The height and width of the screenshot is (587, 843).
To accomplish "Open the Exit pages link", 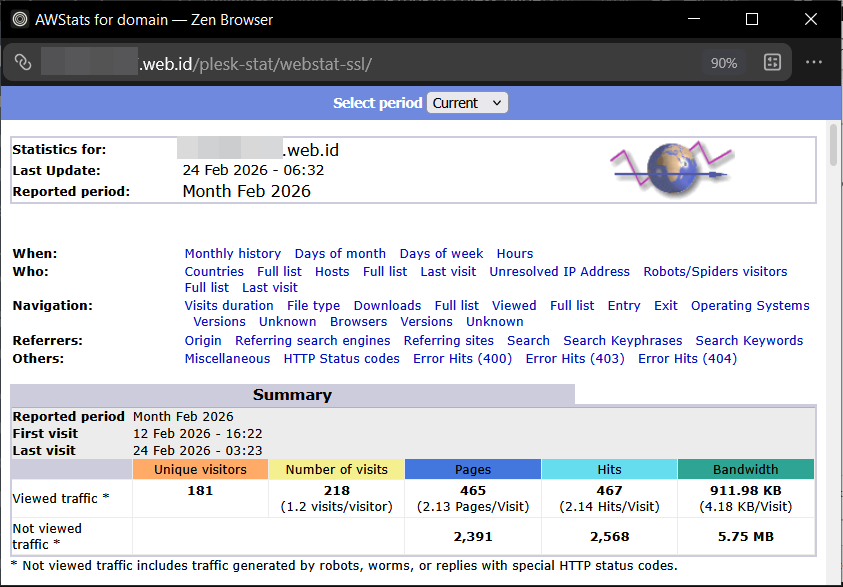I will pos(666,306).
